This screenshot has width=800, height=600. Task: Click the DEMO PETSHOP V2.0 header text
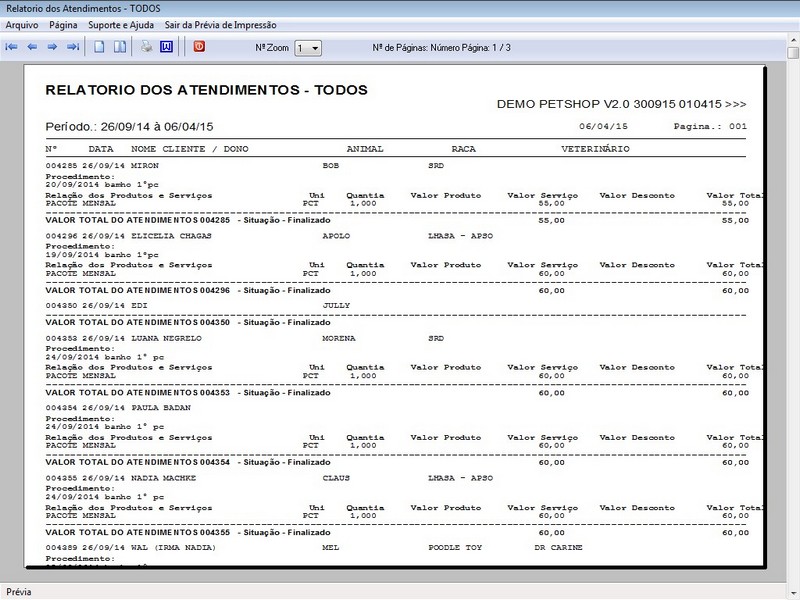621,104
